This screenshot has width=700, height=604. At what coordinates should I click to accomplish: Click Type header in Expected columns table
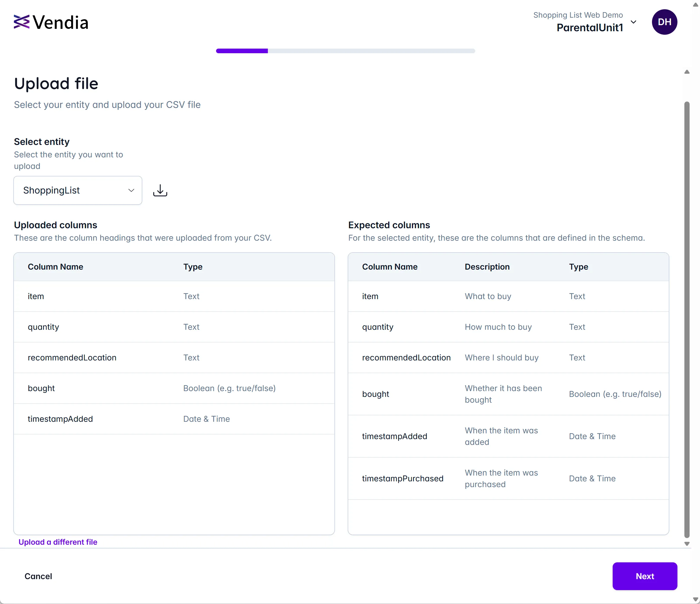tap(579, 267)
